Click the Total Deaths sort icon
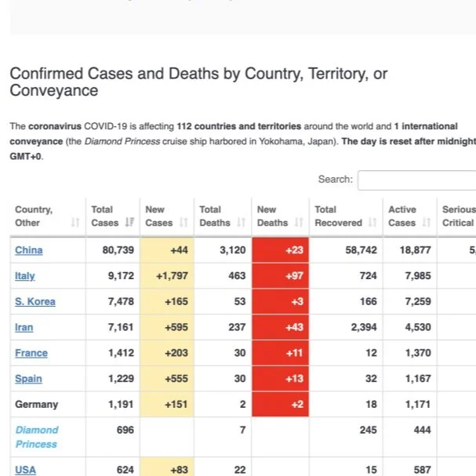This screenshot has width=476, height=476. pos(241,222)
